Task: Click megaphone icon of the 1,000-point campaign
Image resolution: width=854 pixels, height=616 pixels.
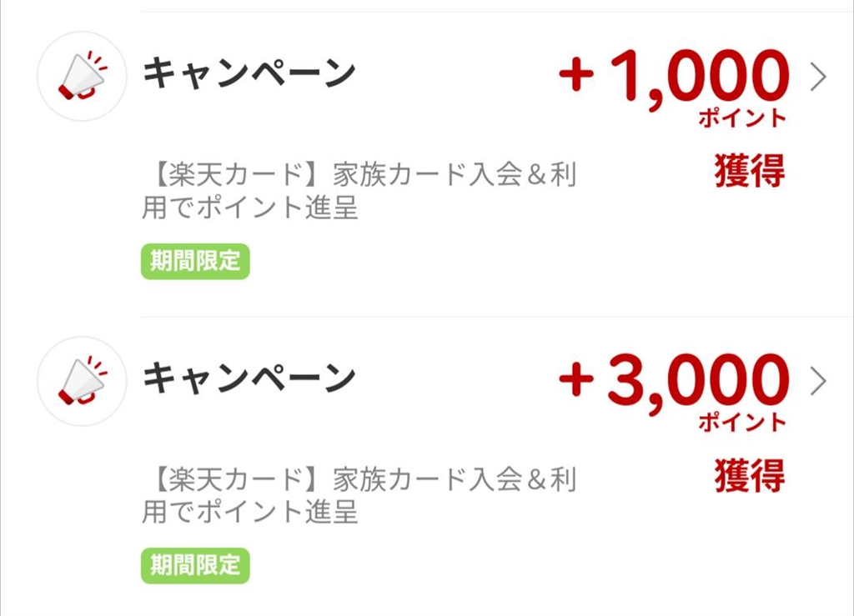Action: [82, 77]
